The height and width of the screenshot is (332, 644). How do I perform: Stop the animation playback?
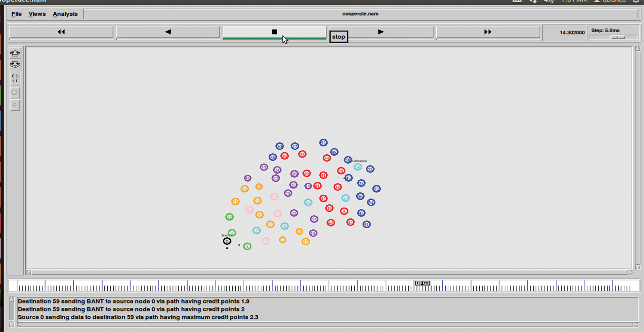(274, 32)
